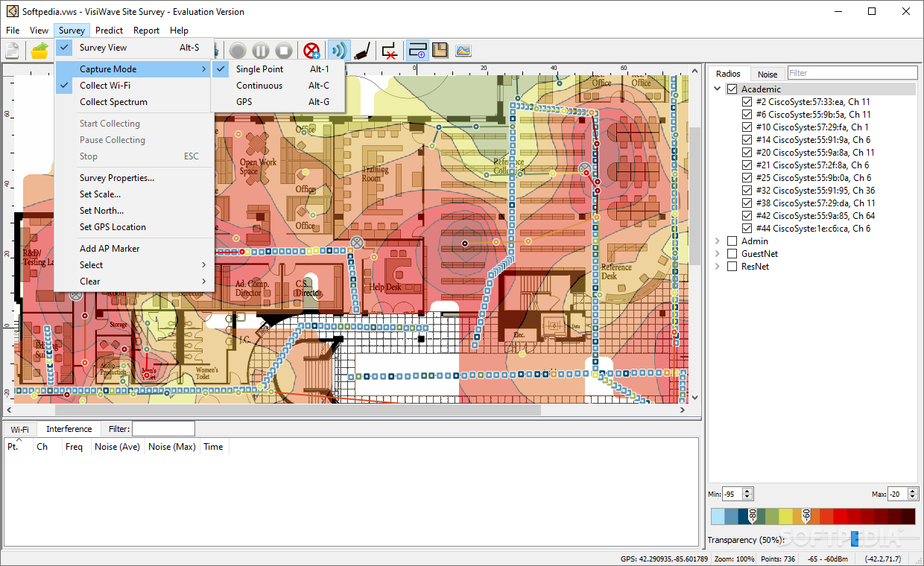This screenshot has height=566, width=924.
Task: Switch to the Noise tab
Action: pos(768,74)
